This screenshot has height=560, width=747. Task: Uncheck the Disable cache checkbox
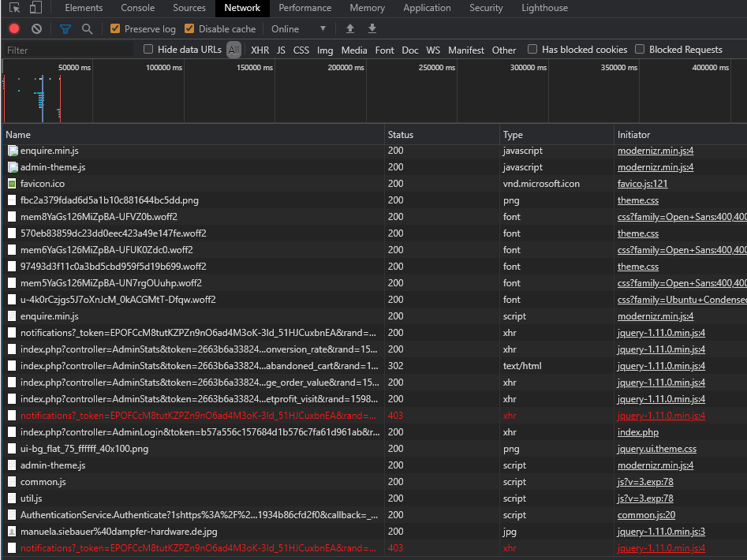point(189,29)
